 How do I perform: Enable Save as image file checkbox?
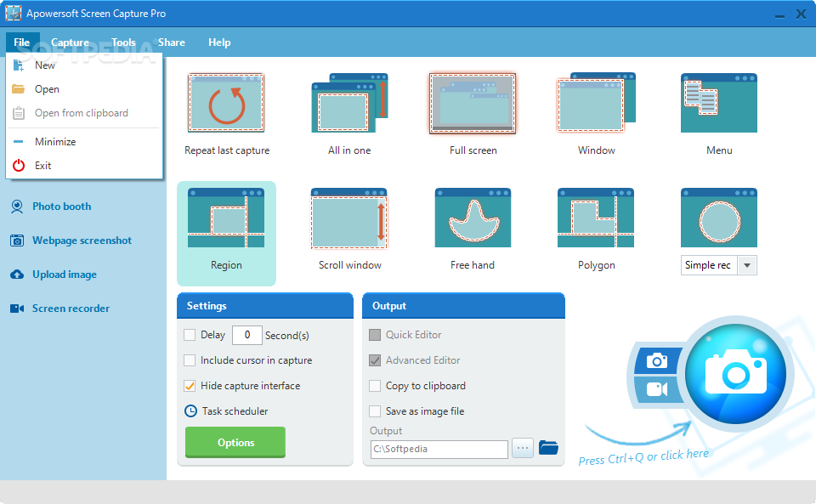[x=375, y=411]
